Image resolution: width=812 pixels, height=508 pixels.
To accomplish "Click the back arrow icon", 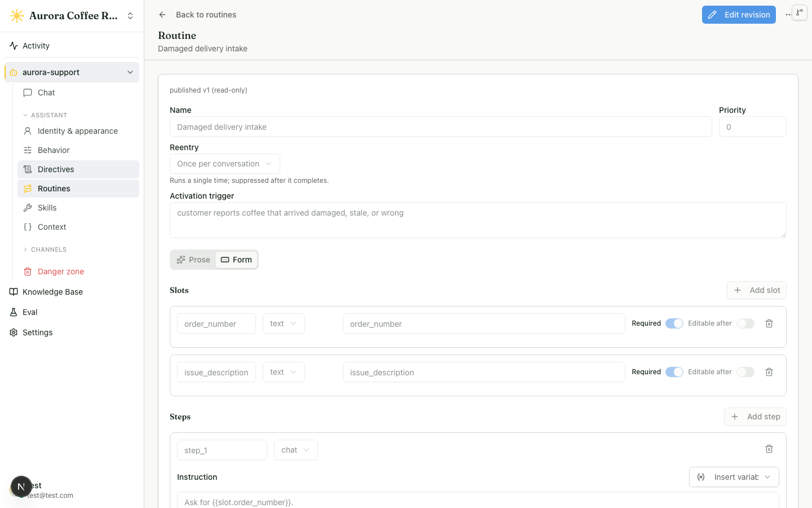I will pos(162,15).
